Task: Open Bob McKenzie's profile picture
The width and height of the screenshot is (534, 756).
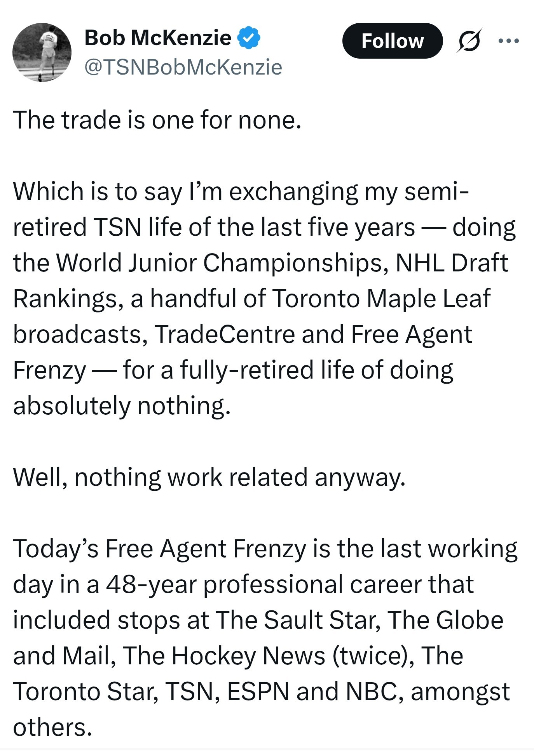Action: tap(42, 52)
